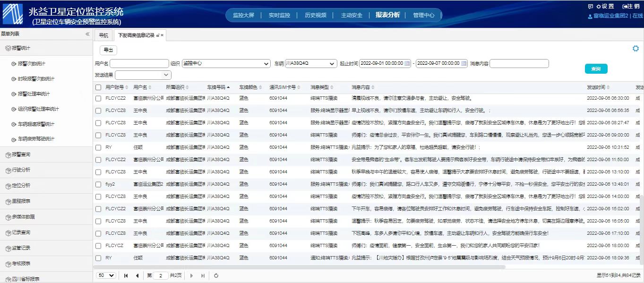The height and width of the screenshot is (283, 644).
Task: Click the 查询 search button
Action: (x=596, y=69)
